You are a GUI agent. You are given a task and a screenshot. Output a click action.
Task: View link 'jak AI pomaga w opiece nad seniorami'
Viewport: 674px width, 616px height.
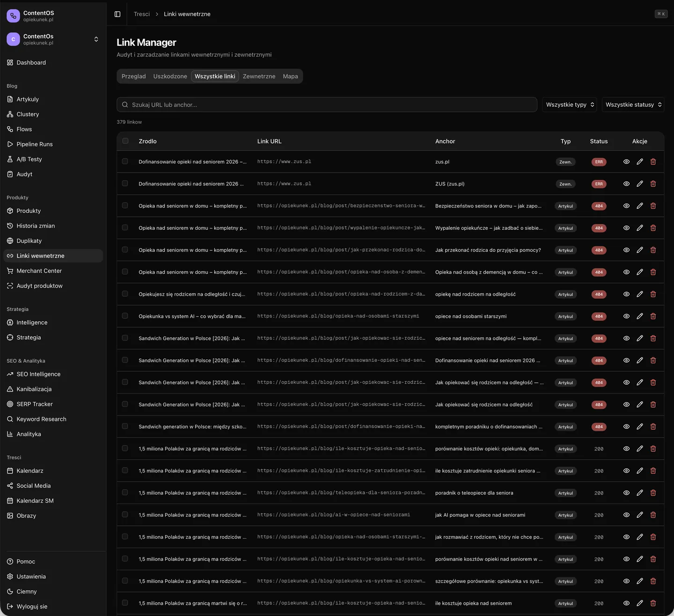626,515
